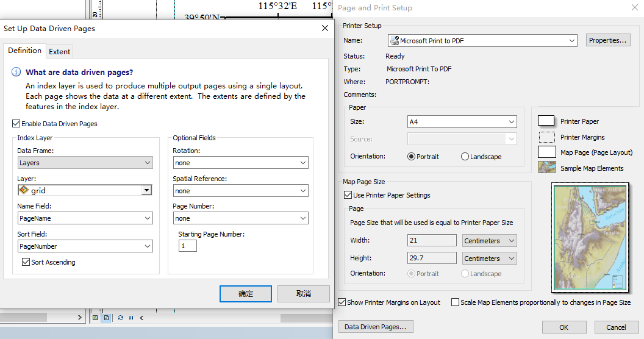
Task: Expand the paper Size A4 dropdown
Action: 462,122
